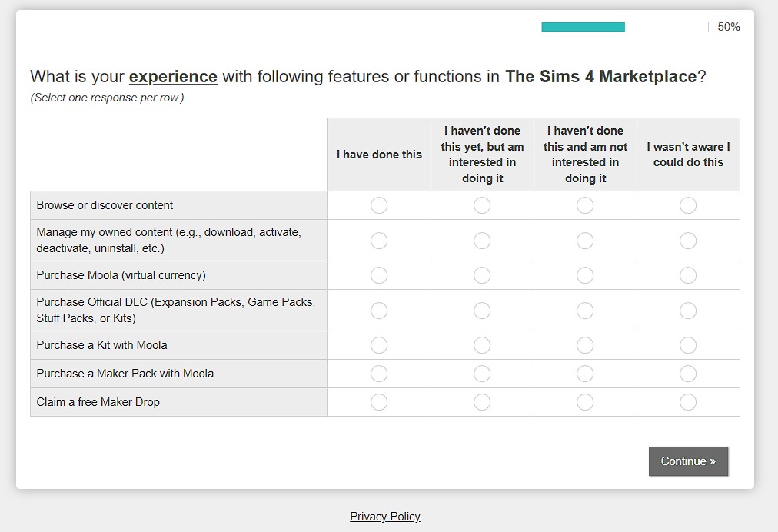The image size is (778, 532).
Task: Mark 'I have done this' for Claim a free Maker Drop
Action: point(379,402)
